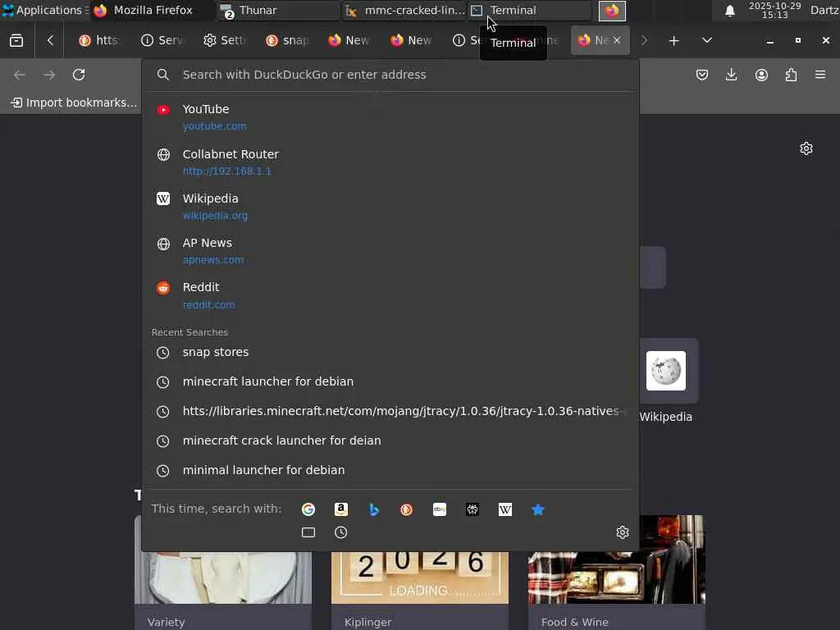
Task: Click the address bar search field
Action: 390,75
